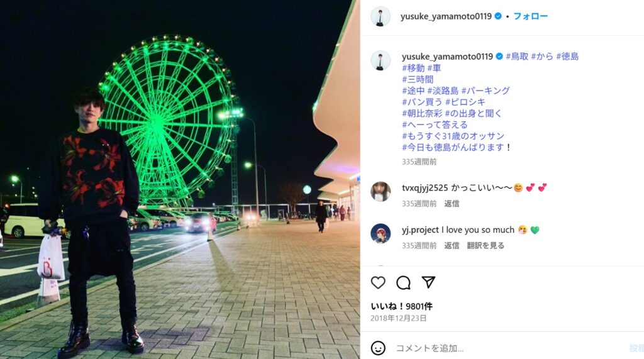Open the #徳島 hashtag
Viewport: 644px width, 359px height.
pyautogui.click(x=567, y=57)
